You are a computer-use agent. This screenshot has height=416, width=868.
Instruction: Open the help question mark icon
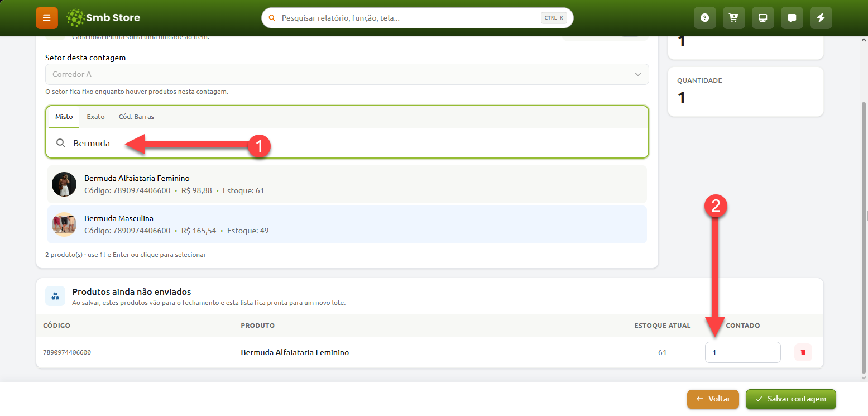click(x=704, y=18)
